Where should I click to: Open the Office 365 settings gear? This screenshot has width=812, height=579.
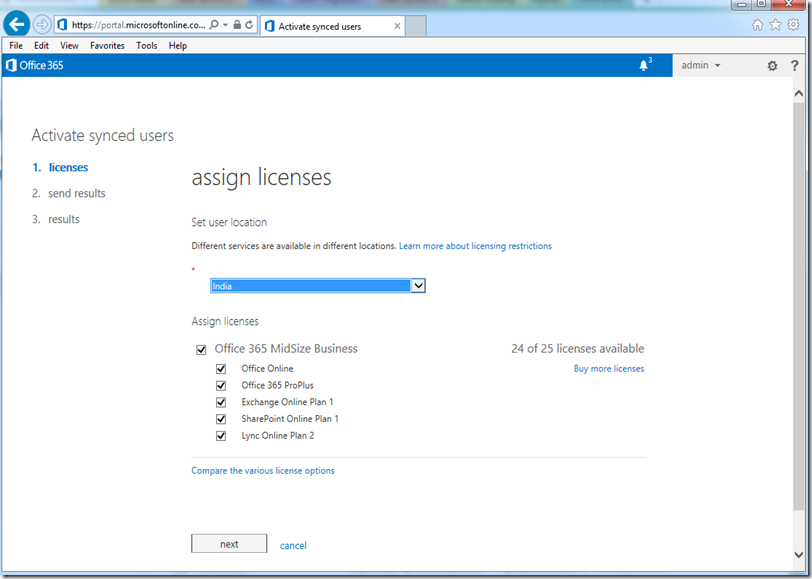point(772,66)
